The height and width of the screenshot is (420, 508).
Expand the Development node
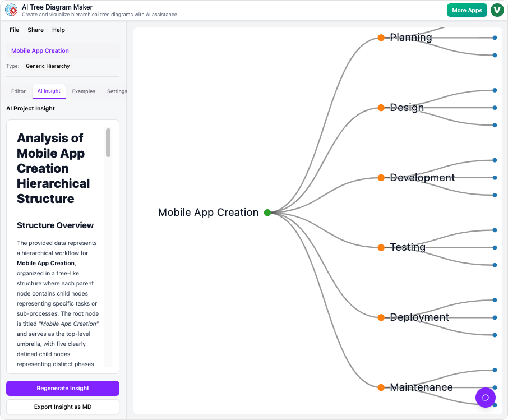tap(381, 178)
